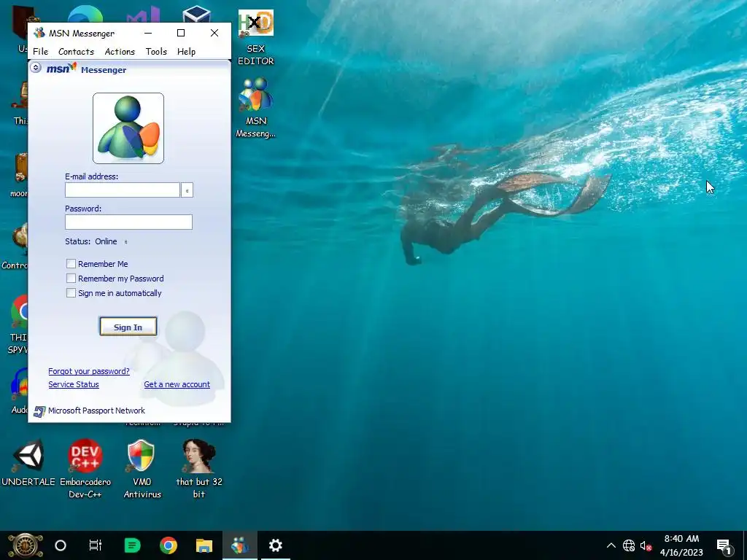Minimize the MSN Messenger window
This screenshot has width=747, height=560.
pos(148,33)
